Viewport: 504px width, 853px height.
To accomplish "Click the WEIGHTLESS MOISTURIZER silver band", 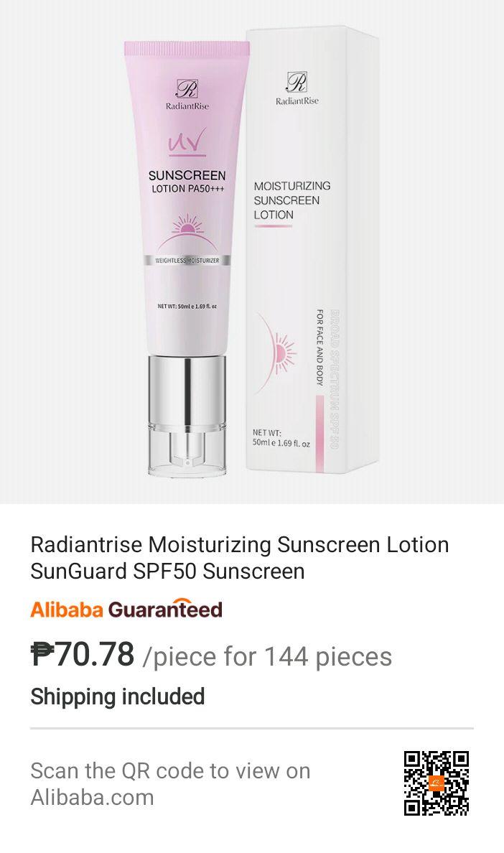I will tap(187, 261).
